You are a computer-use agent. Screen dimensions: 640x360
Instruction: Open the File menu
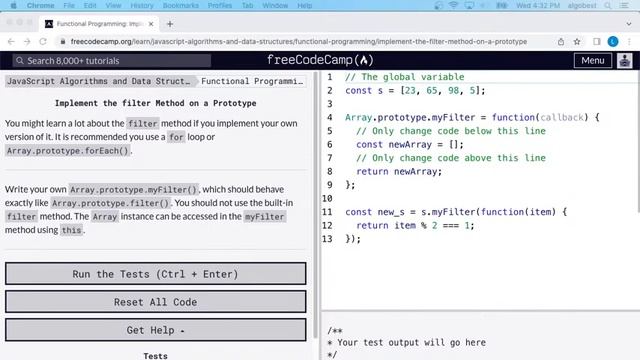tap(69, 6)
